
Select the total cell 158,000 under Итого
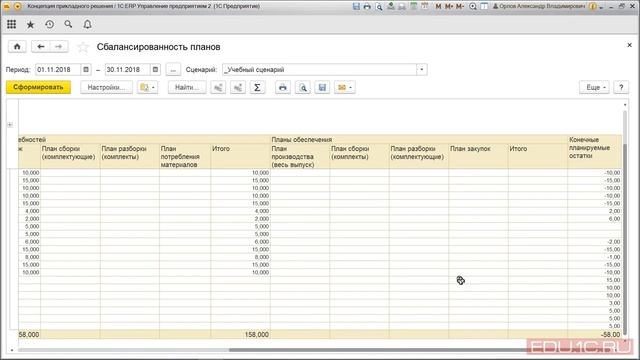240,334
